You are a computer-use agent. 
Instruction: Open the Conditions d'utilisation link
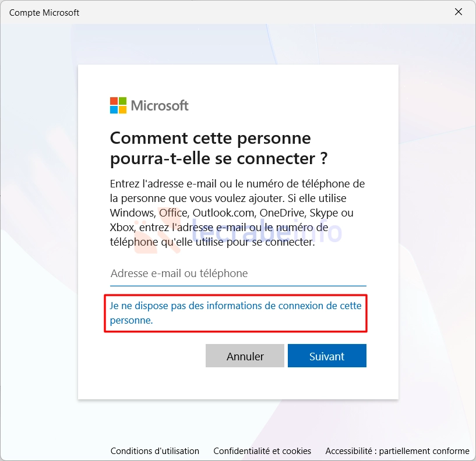point(155,451)
